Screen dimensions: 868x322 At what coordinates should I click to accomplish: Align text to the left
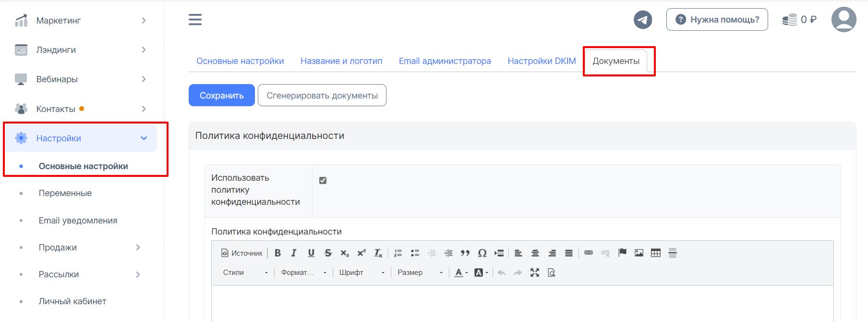(x=518, y=253)
